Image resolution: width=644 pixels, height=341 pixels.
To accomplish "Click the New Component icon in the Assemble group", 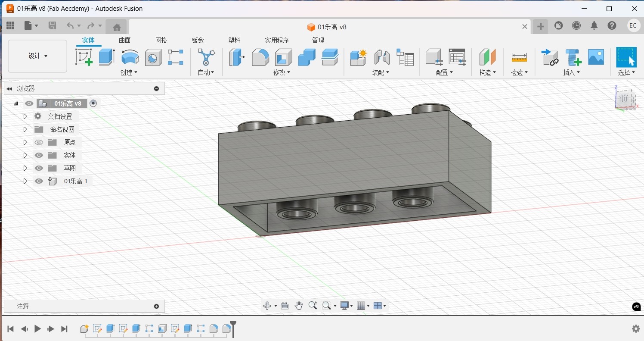I will [x=358, y=57].
